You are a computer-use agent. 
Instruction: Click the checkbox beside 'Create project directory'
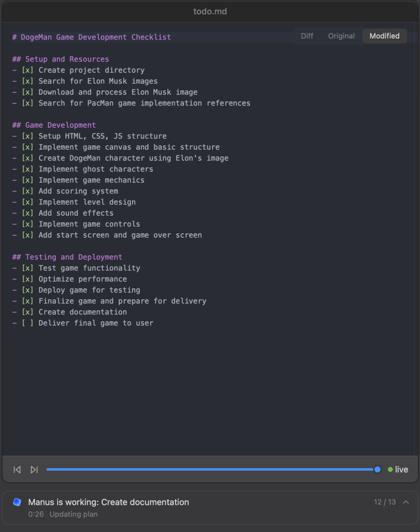click(28, 70)
